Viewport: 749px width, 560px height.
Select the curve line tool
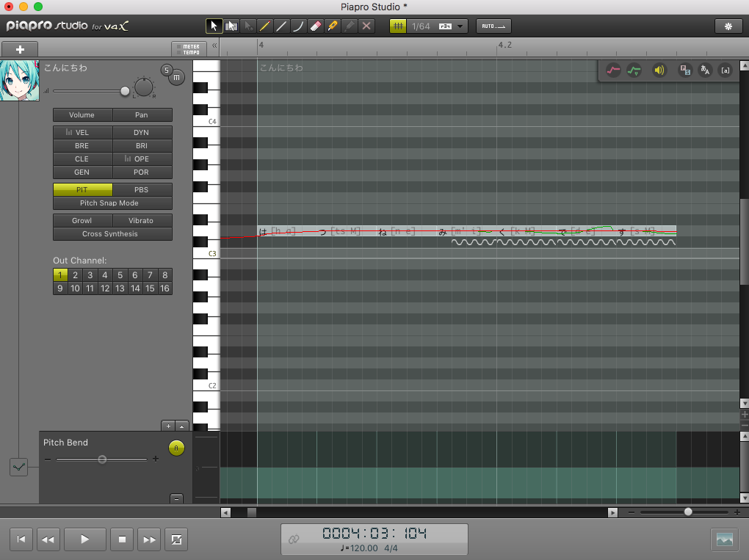pos(298,26)
